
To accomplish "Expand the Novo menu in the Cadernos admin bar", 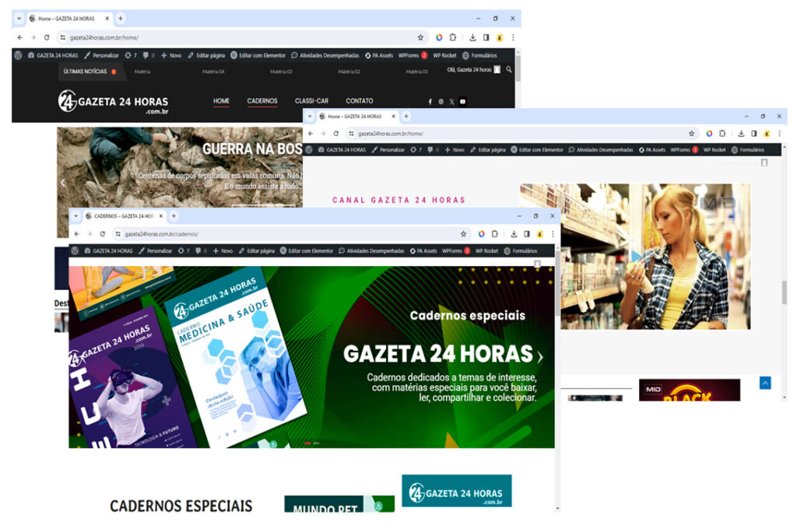I will point(223,250).
